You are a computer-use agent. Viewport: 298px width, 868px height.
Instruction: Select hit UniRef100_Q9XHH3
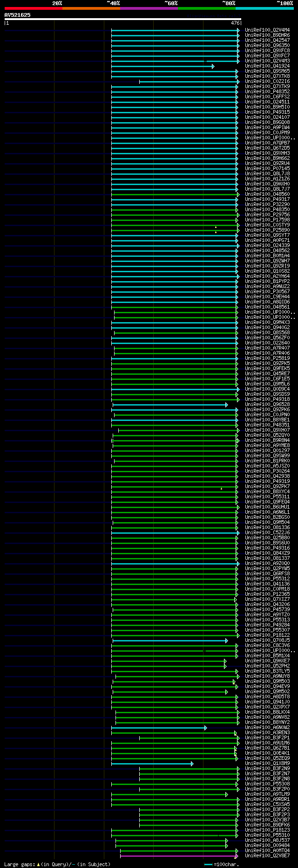pos(267,153)
